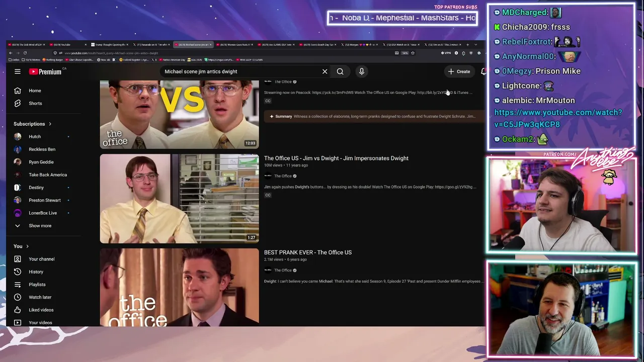Open the 'Native American Day' bookmark
Image resolution: width=644 pixels, height=362 pixels.
[x=172, y=60]
